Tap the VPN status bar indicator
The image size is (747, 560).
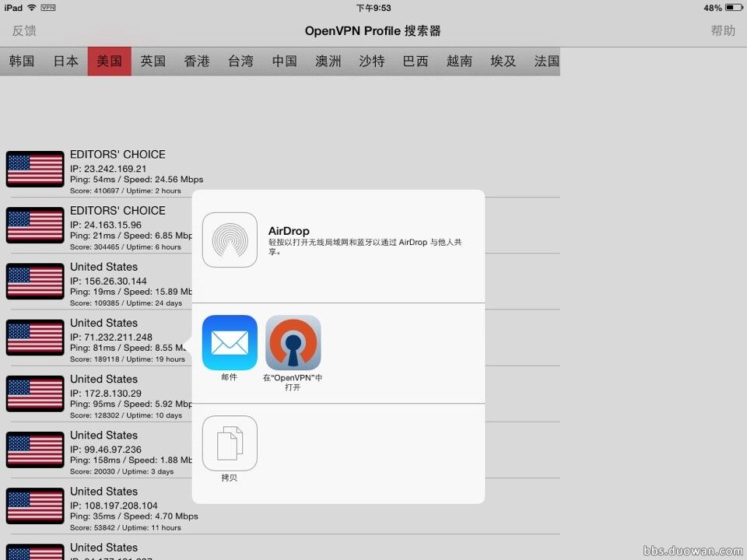48,8
